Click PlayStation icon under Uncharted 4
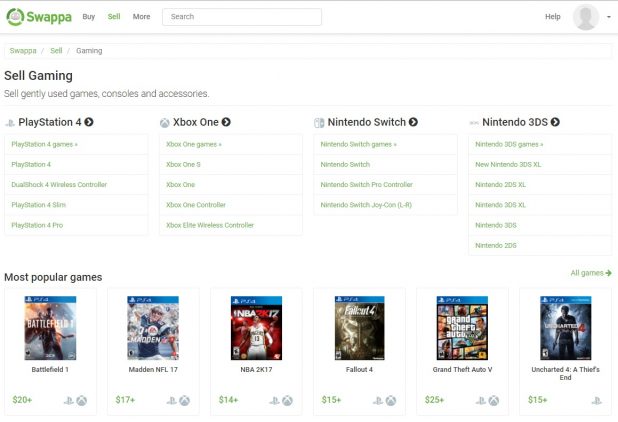Screen dimensions: 618x422 click(x=596, y=401)
